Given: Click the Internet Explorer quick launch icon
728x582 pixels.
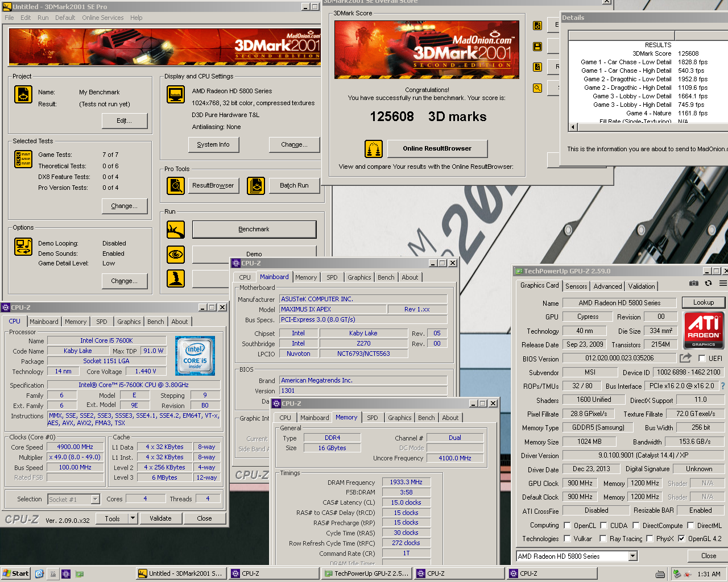Looking at the screenshot, I should (x=39, y=573).
